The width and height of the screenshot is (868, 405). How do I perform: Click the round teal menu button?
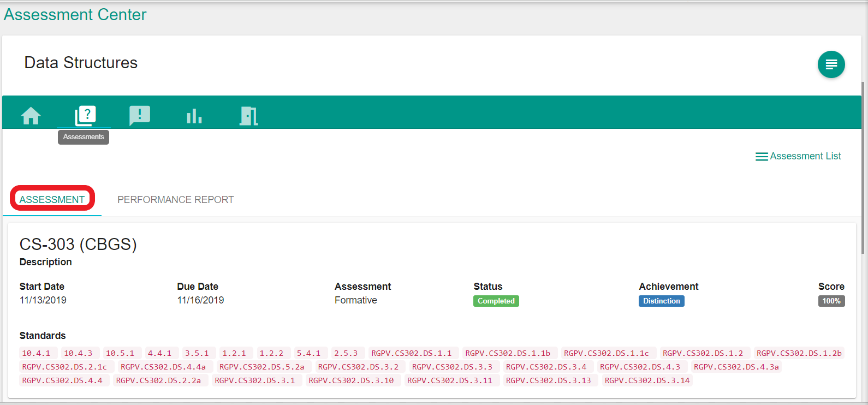[831, 64]
